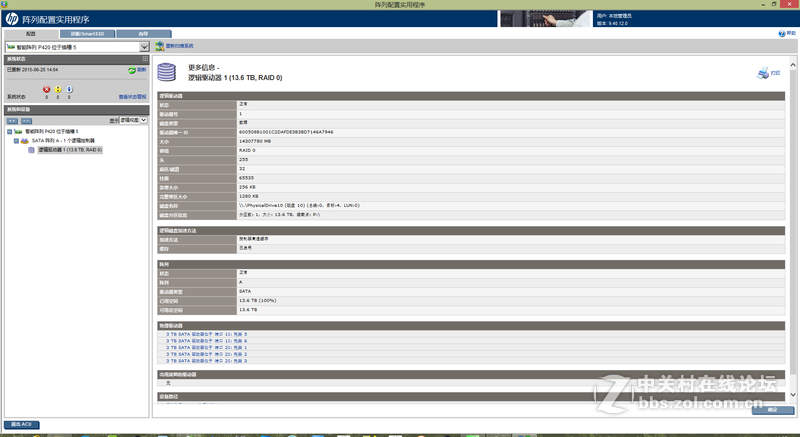This screenshot has width=800, height=437.
Task: Click the logical drive 1 icon in tree
Action: click(x=31, y=150)
